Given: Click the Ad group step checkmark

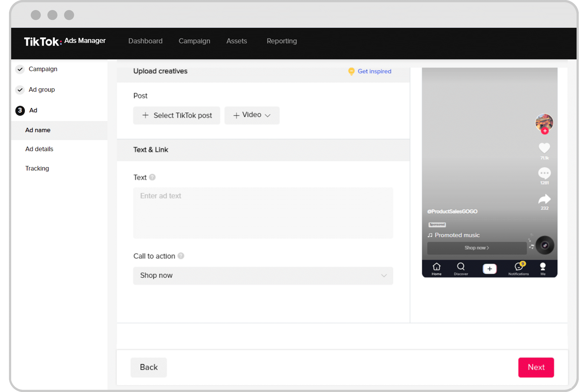Looking at the screenshot, I should (20, 90).
